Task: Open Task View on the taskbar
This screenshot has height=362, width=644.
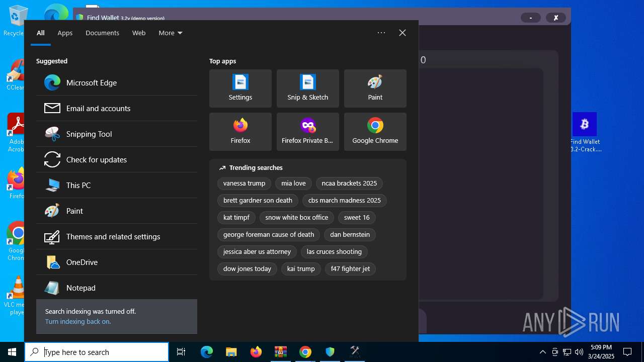Action: pos(181,352)
